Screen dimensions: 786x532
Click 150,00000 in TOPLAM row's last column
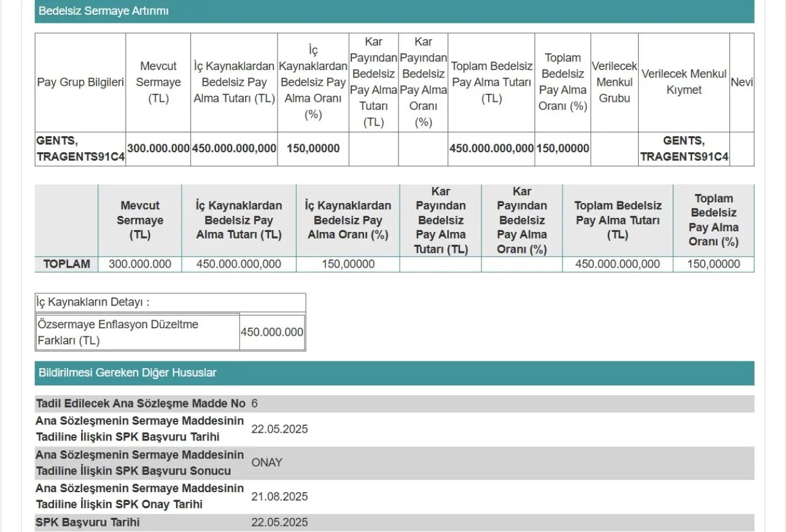point(713,264)
